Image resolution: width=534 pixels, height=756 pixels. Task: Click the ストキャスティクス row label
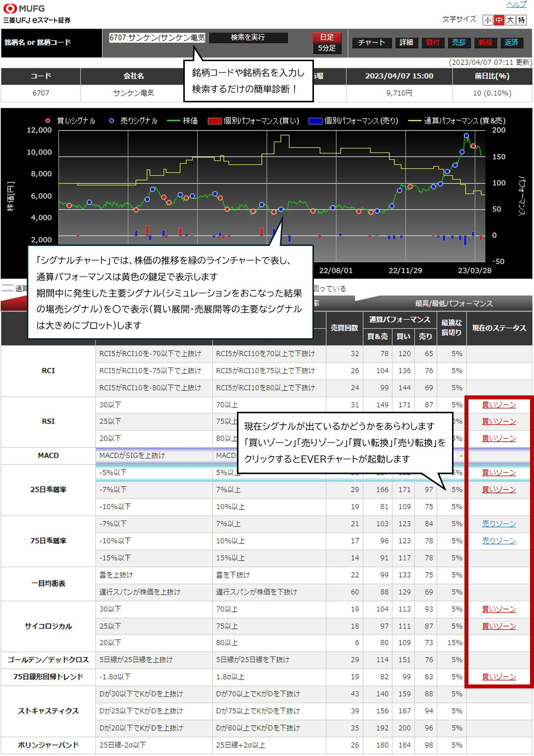48,711
